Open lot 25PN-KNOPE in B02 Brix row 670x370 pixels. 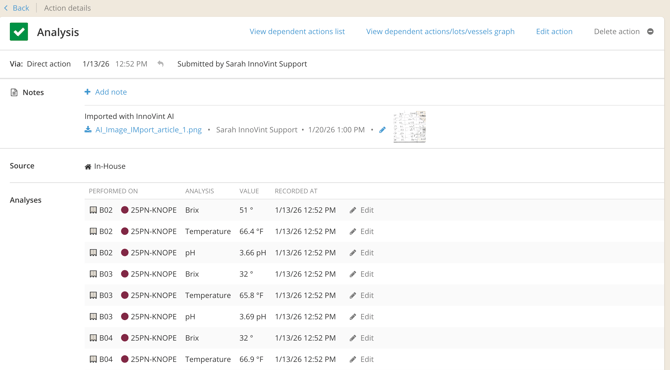pyautogui.click(x=153, y=210)
